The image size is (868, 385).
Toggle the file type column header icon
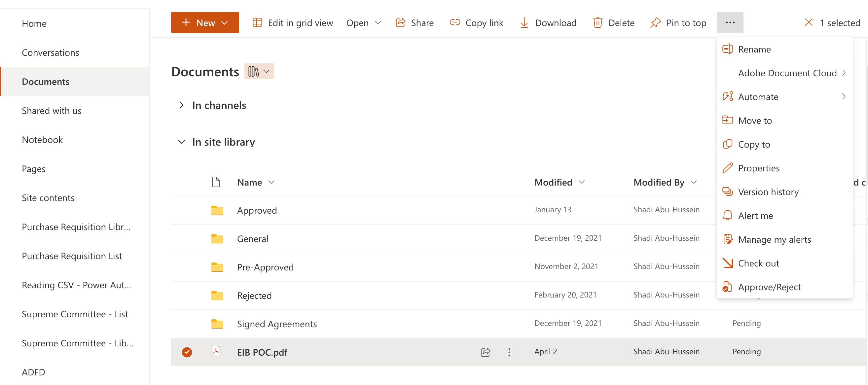[216, 182]
